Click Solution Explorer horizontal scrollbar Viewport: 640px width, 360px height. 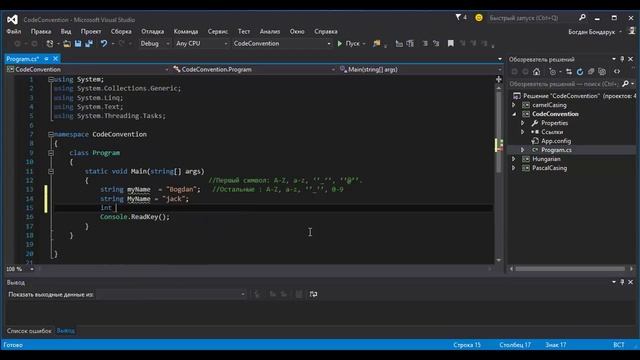(570, 269)
